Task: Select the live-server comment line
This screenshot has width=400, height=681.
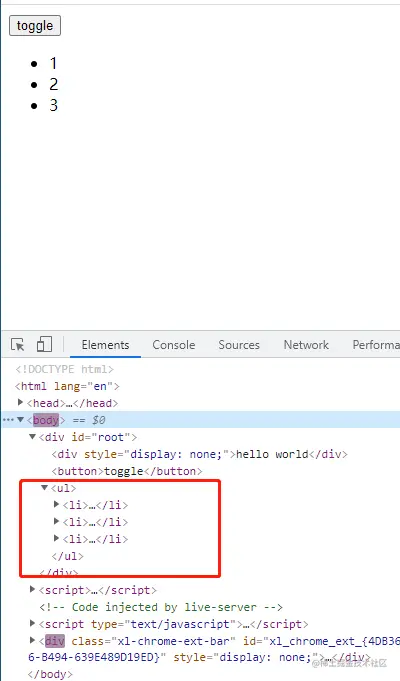Action: tap(161, 607)
